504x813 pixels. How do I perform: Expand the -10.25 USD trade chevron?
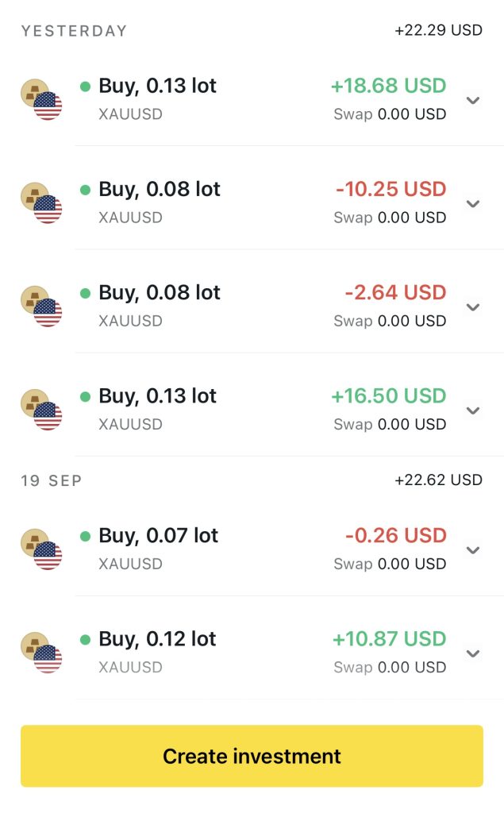473,203
